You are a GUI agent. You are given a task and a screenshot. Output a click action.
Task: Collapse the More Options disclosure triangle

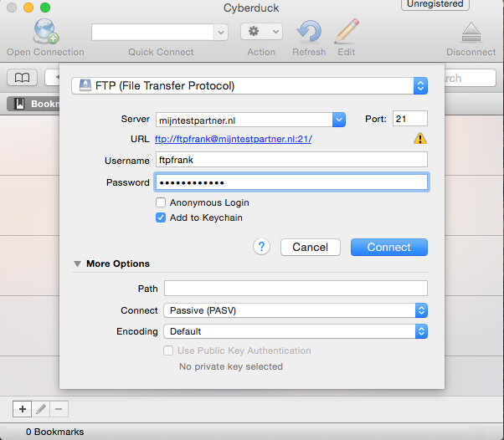77,263
